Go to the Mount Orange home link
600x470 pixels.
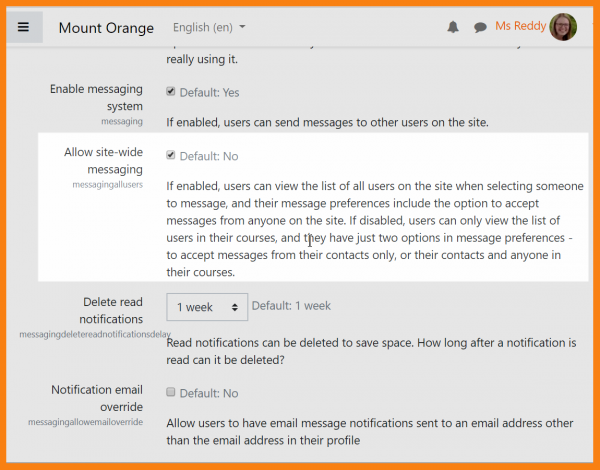point(106,27)
